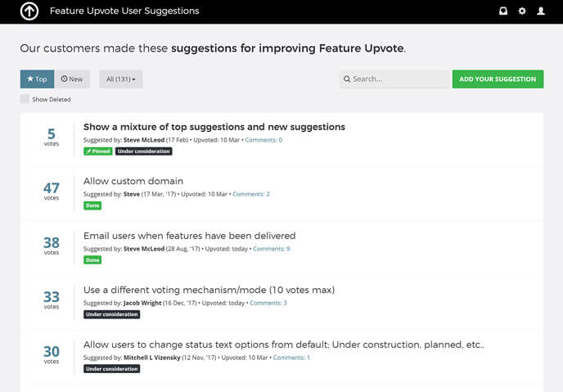Screen dimensions: 563x392
Task: Click the green Pinned badge
Action: 98,151
